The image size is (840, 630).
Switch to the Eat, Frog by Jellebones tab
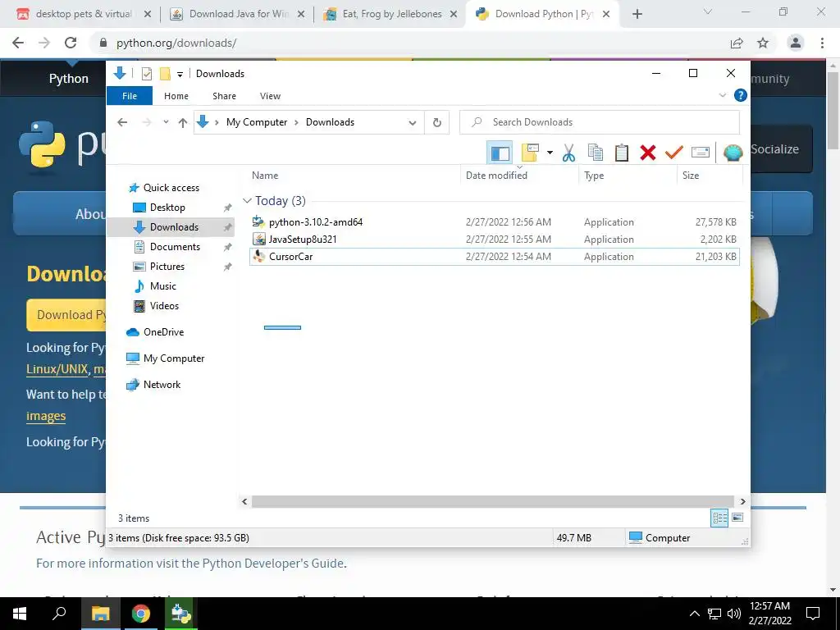pos(391,14)
